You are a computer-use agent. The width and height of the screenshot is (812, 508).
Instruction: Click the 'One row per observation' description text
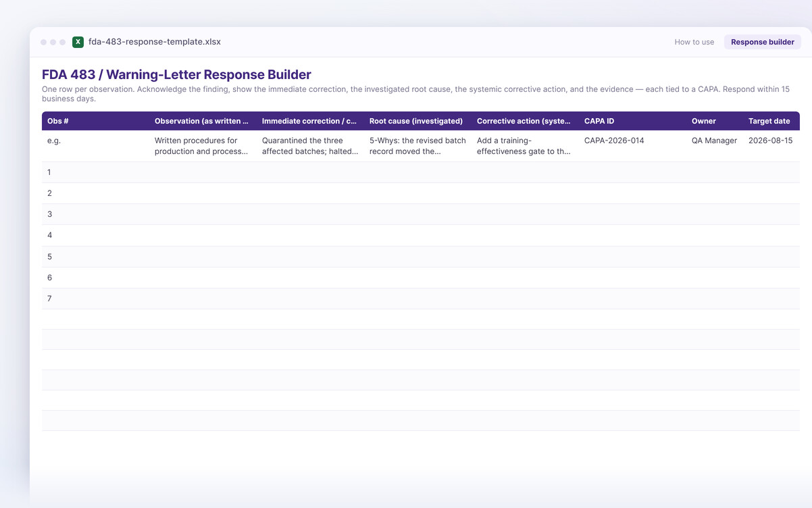pos(415,94)
